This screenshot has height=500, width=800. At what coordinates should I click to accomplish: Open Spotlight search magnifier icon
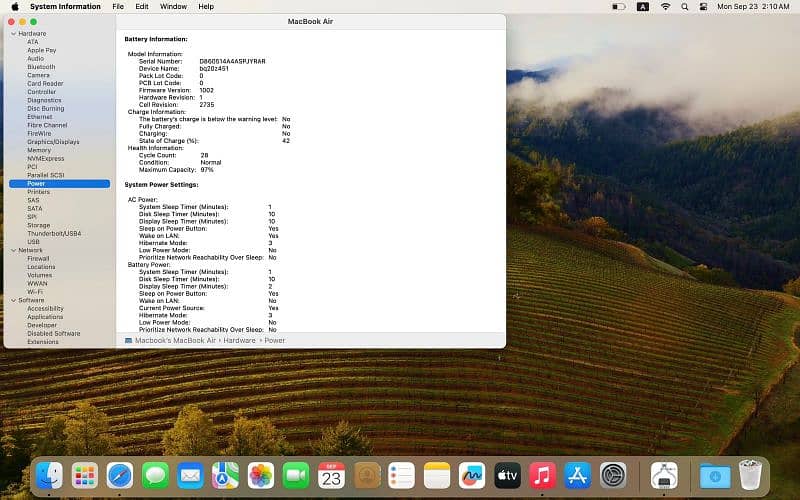point(685,6)
